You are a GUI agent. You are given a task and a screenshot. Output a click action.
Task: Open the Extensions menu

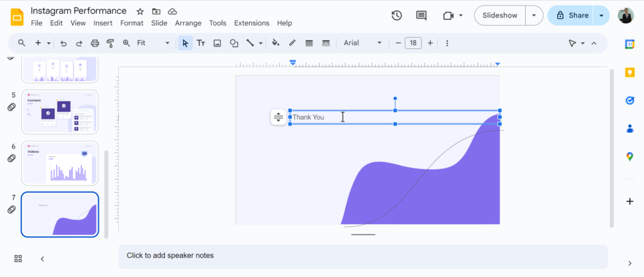click(x=252, y=23)
